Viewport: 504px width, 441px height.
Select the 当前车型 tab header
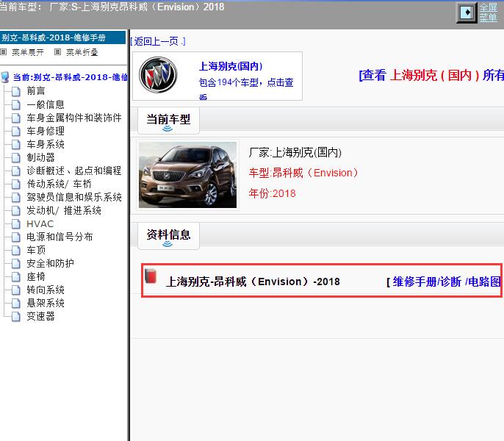[x=168, y=121]
